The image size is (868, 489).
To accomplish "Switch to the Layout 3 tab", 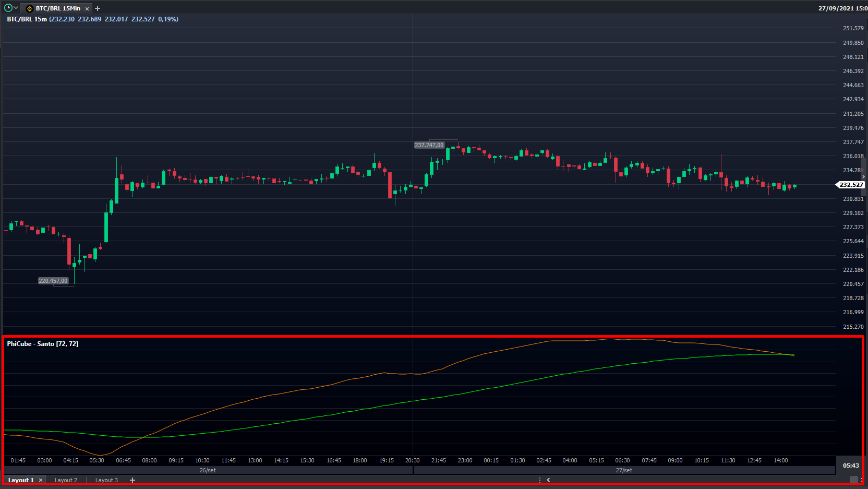I will coord(106,480).
